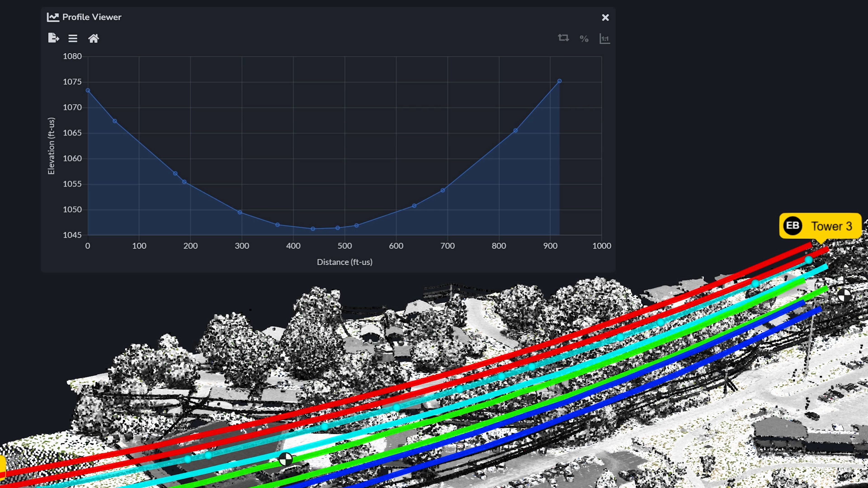Select the data point near 1065 elevation on right slope
The height and width of the screenshot is (488, 868).
pyautogui.click(x=515, y=130)
